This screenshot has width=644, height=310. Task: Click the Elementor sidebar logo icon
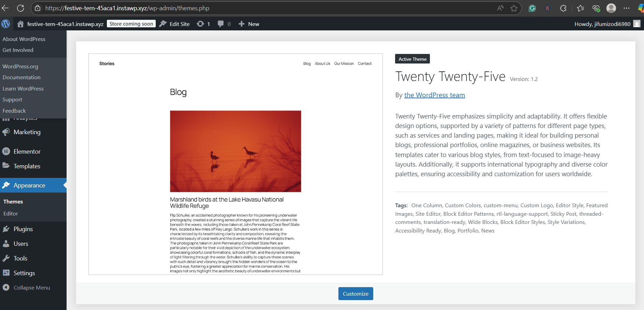pos(6,151)
